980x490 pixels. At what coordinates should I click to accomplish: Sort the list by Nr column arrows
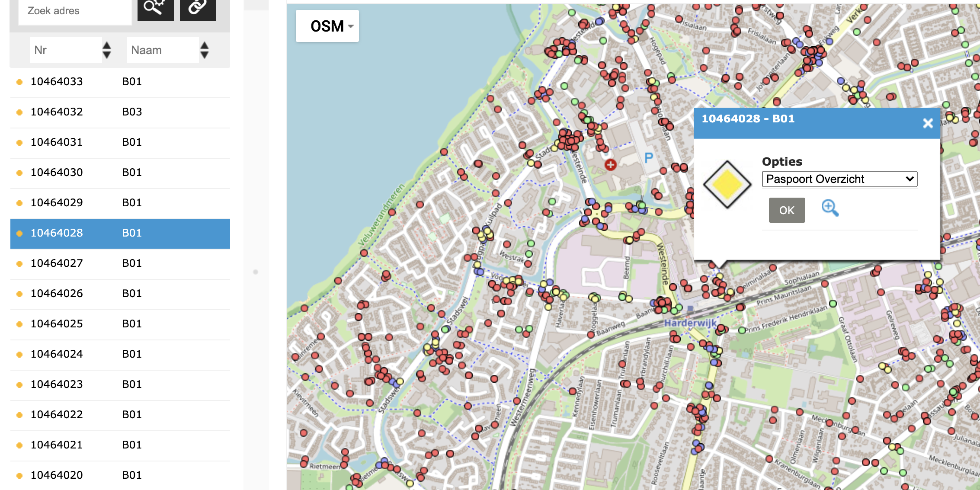[x=107, y=50]
